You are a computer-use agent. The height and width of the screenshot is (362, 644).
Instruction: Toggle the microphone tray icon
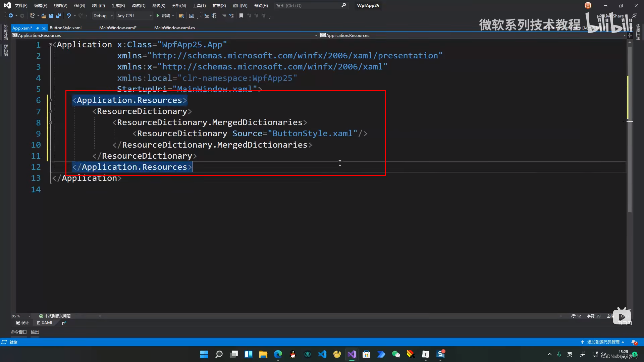click(x=559, y=354)
